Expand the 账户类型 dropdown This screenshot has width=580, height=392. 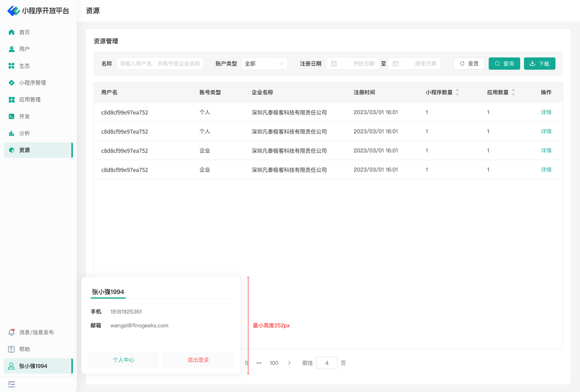tap(265, 64)
